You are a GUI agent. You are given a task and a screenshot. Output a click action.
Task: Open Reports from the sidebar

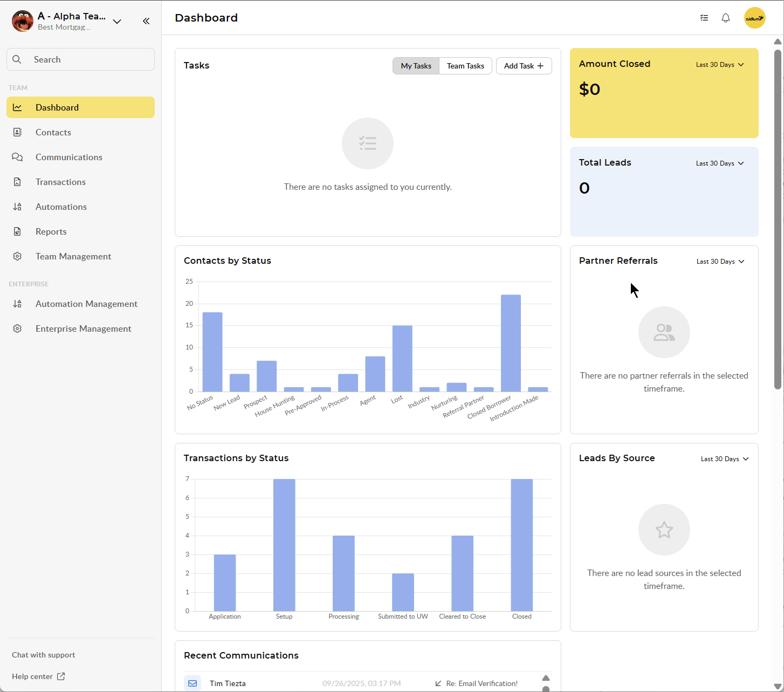point(51,231)
